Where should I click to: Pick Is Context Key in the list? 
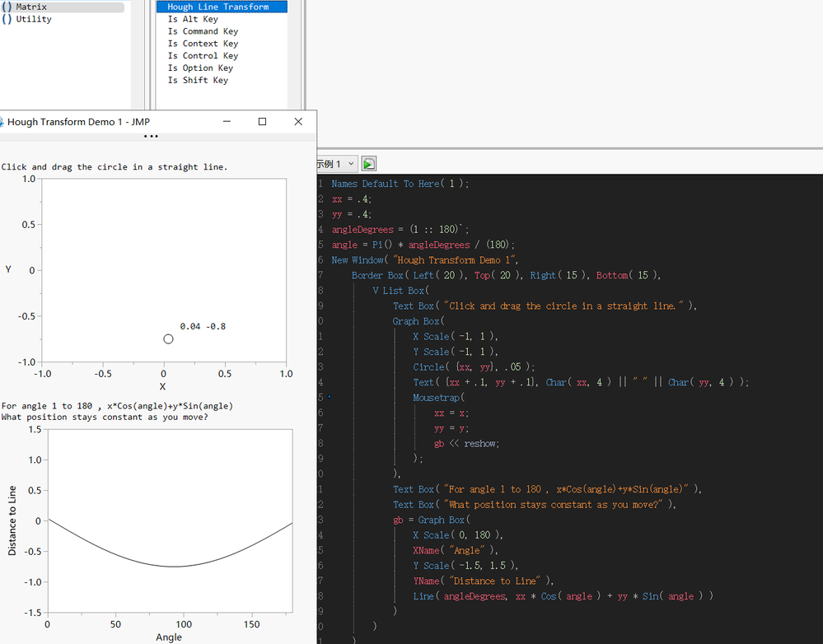pos(203,44)
